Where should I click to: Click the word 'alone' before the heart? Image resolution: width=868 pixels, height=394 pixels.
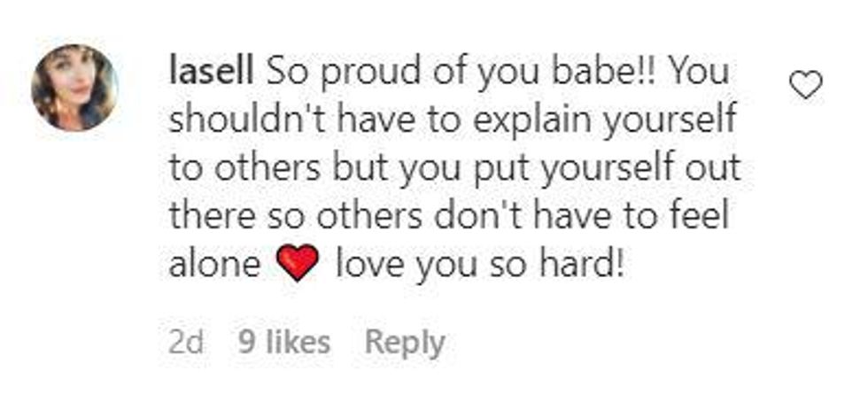point(215,265)
